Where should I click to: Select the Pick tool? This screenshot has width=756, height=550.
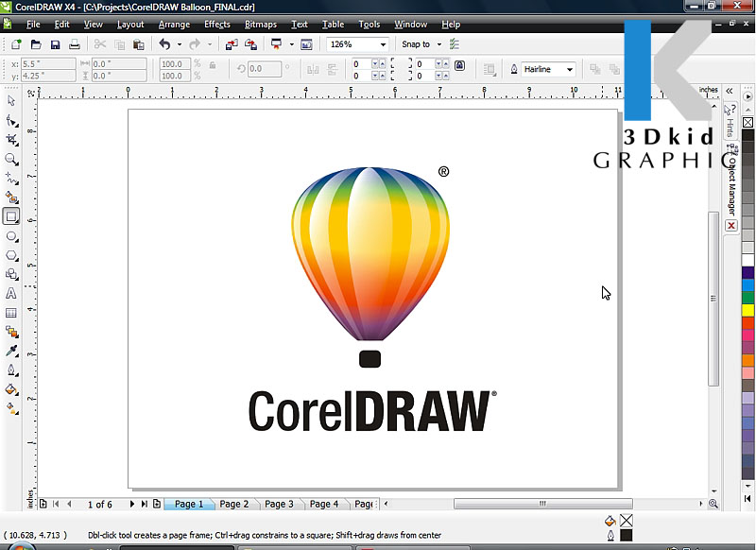pyautogui.click(x=11, y=100)
